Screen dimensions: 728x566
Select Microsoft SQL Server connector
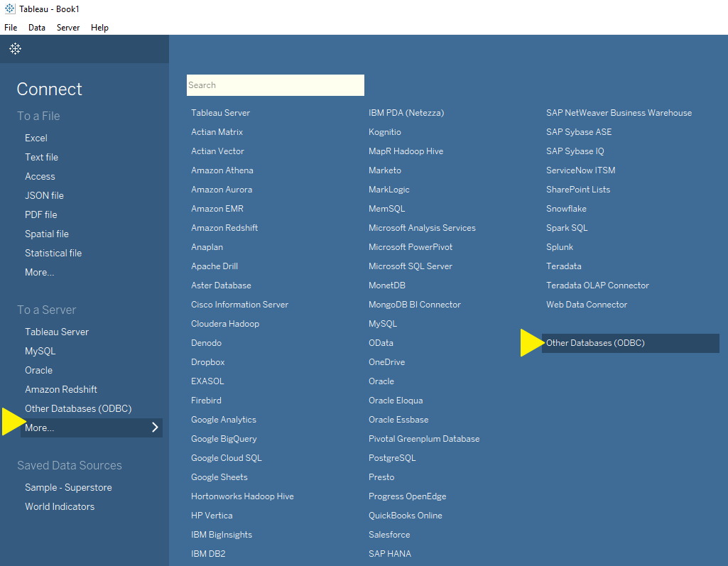pyautogui.click(x=410, y=266)
